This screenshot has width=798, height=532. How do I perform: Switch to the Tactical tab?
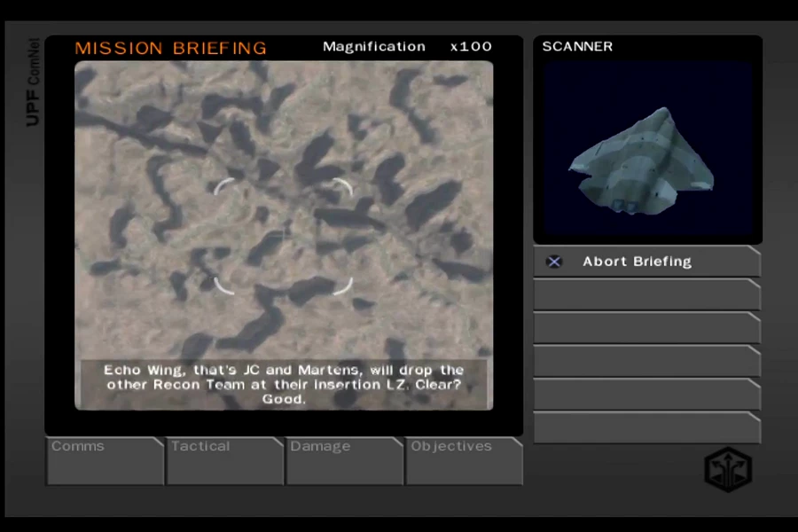point(224,461)
